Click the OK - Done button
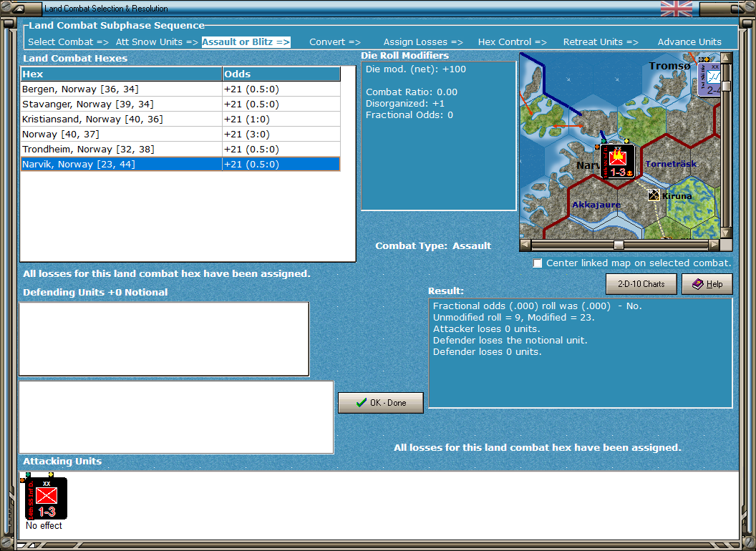The height and width of the screenshot is (551, 756). pos(381,403)
